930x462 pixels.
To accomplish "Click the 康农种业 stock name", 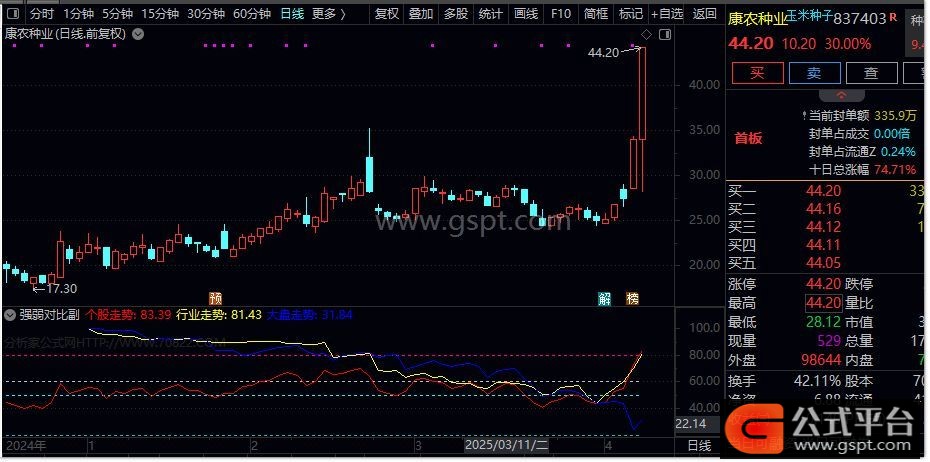I will coord(757,19).
